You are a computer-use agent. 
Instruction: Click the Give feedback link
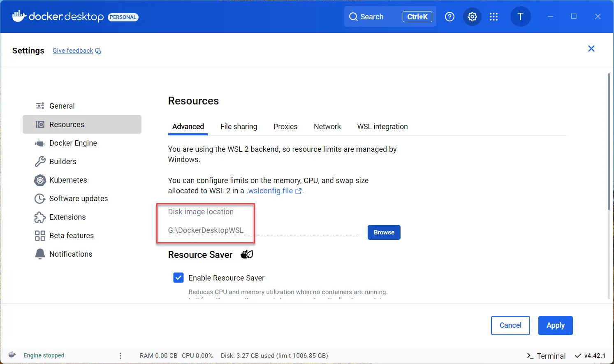pyautogui.click(x=73, y=50)
